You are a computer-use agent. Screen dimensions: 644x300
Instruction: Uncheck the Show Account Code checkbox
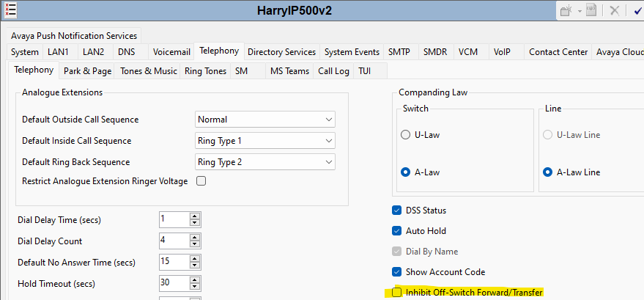pyautogui.click(x=396, y=272)
